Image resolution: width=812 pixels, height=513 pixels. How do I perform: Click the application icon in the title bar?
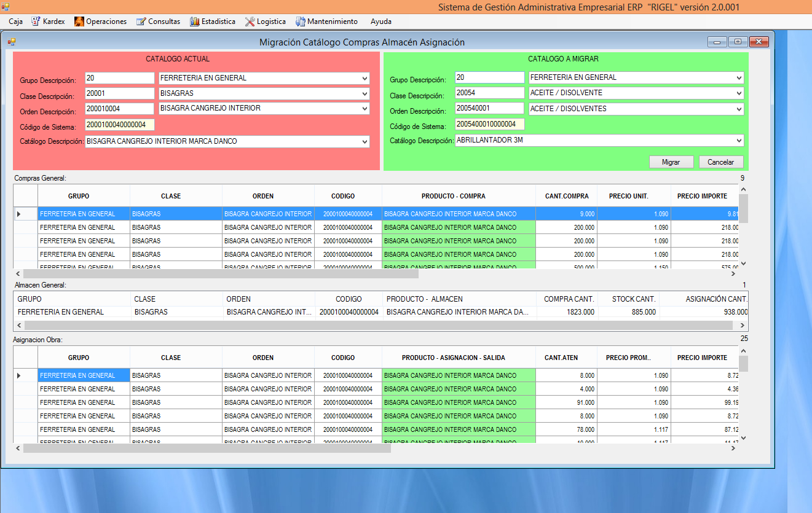point(6,7)
